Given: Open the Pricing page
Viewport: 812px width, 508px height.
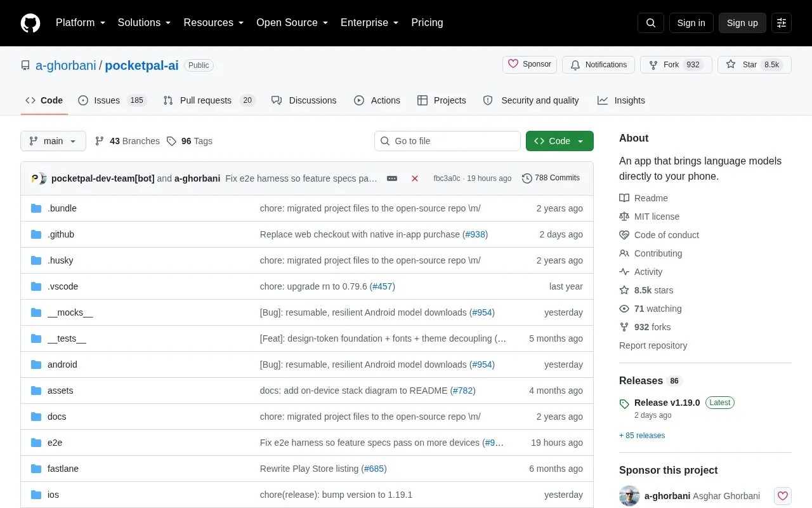Looking at the screenshot, I should [x=427, y=23].
